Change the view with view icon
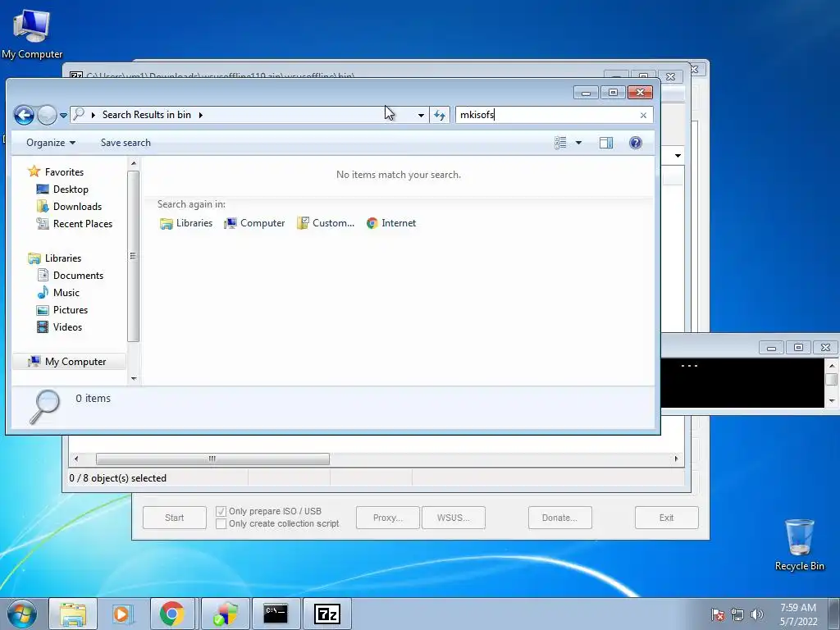Screen dimensions: 840x630 [560, 143]
